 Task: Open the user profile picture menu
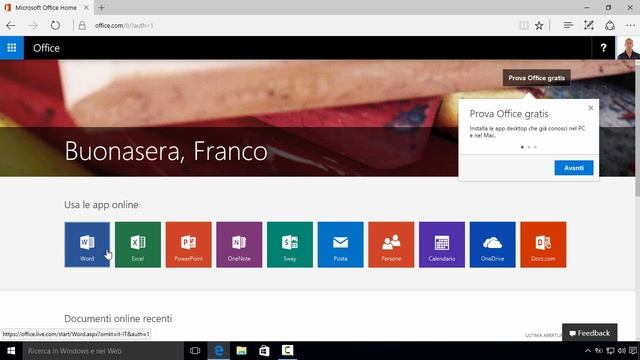point(628,48)
